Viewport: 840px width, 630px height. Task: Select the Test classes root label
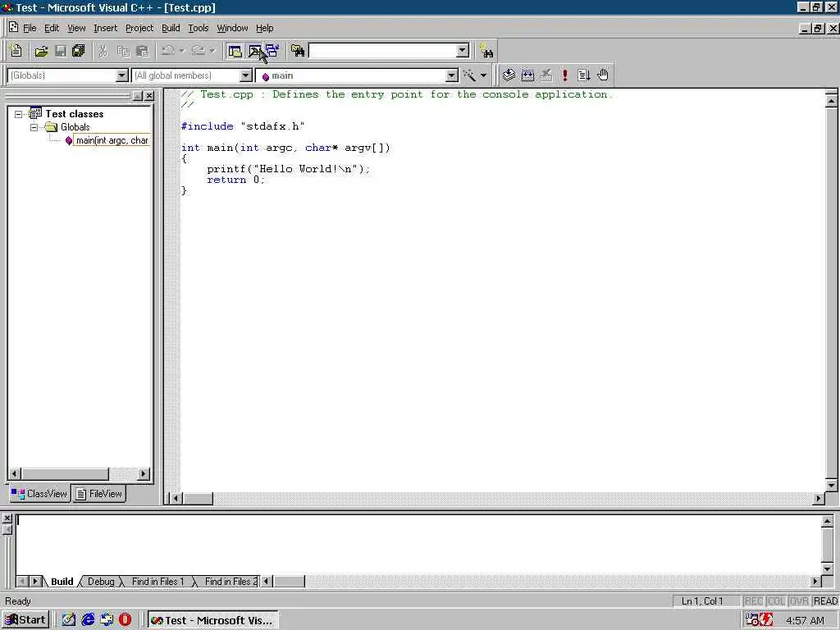point(74,113)
